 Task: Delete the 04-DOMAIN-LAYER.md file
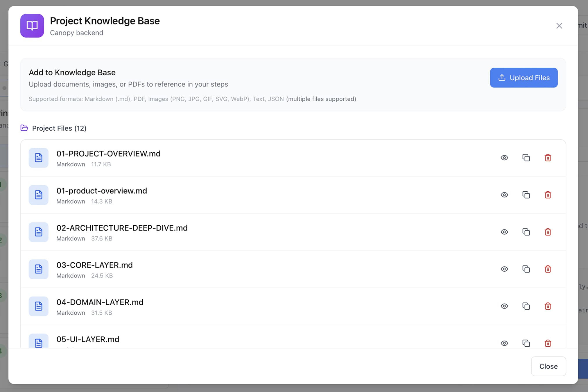(x=548, y=306)
